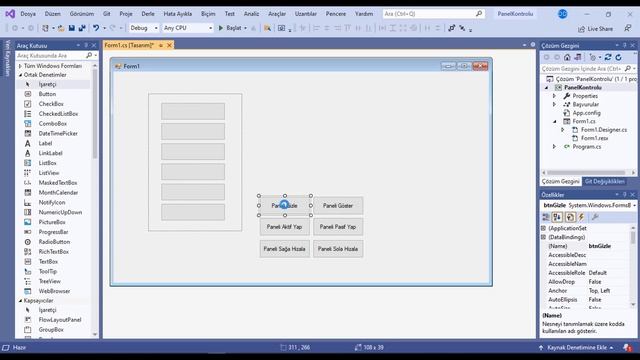Click the search magnifier in Araç Kutusu
The height and width of the screenshot is (360, 640).
click(x=89, y=55)
